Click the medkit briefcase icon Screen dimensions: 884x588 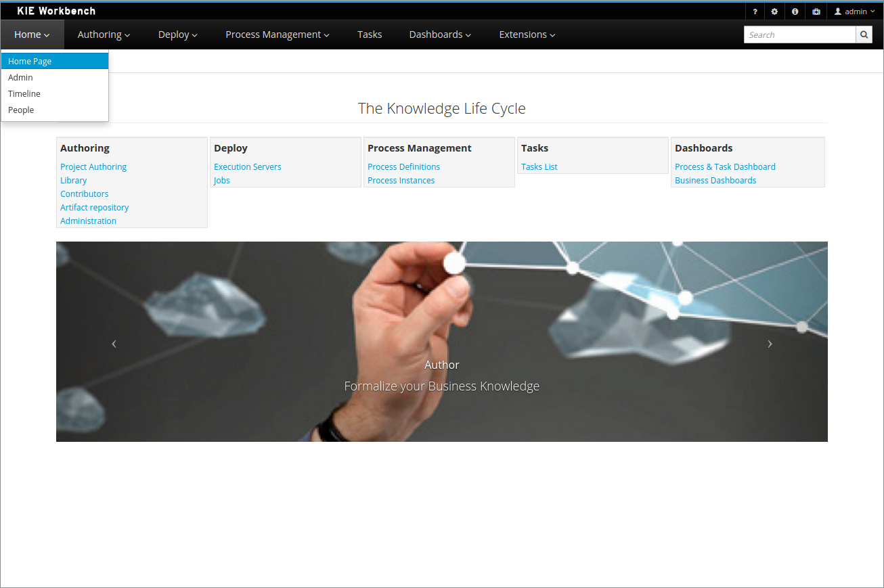816,12
